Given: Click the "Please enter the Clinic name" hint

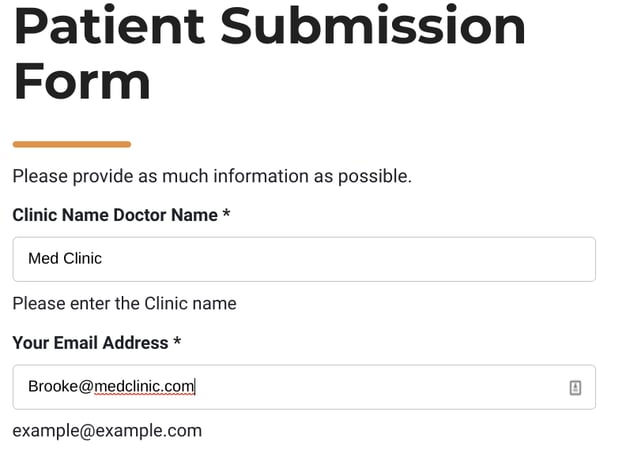Looking at the screenshot, I should pos(125,303).
